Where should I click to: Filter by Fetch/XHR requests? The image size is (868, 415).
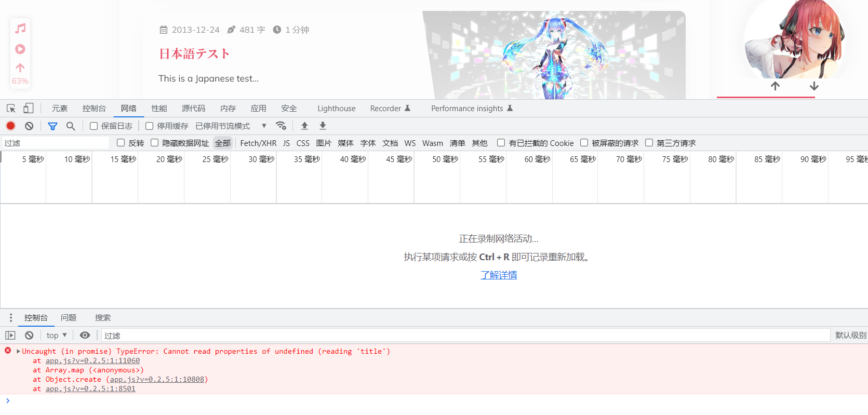(258, 143)
